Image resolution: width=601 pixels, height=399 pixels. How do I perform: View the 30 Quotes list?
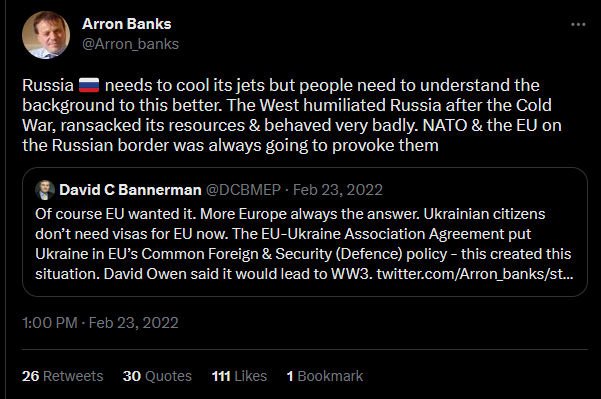pos(157,376)
